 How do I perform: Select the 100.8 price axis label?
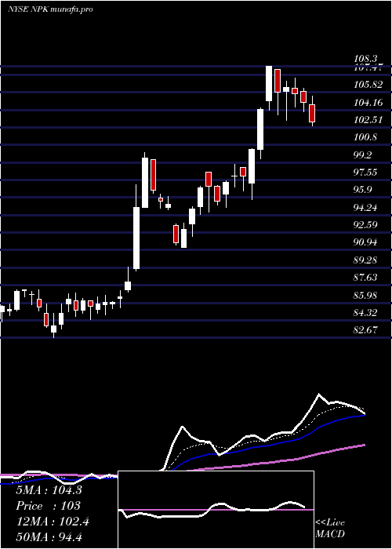pos(365,137)
